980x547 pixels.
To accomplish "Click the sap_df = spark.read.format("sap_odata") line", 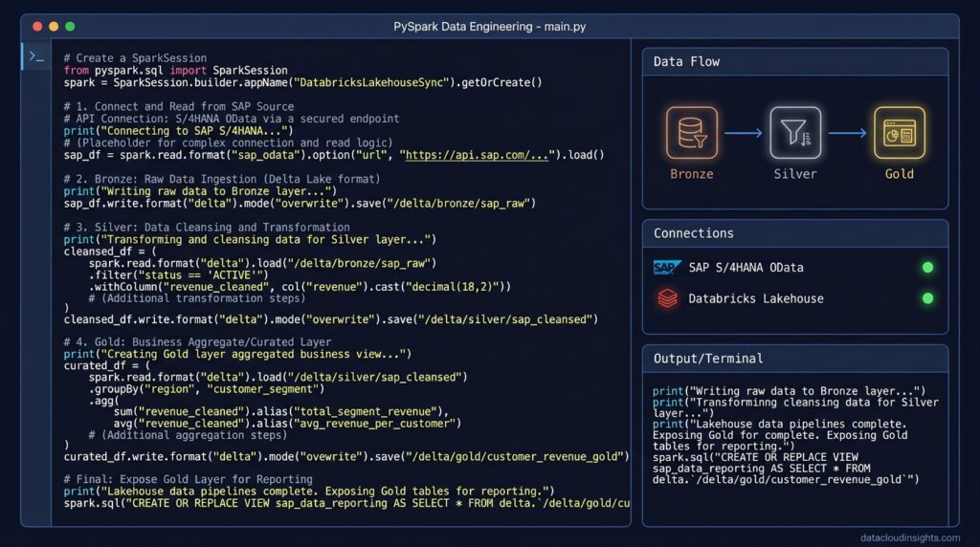I will (334, 155).
